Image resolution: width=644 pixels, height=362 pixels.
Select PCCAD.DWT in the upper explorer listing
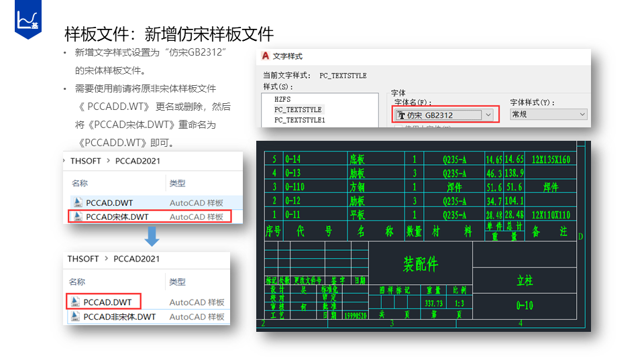tap(109, 202)
